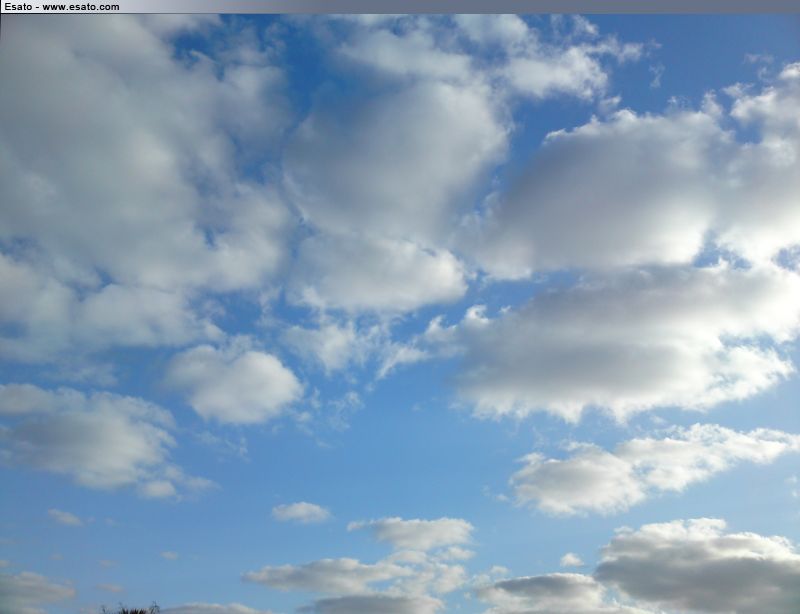This screenshot has width=800, height=614.
Task: Click the cloudy sky photo
Action: pyautogui.click(x=400, y=314)
